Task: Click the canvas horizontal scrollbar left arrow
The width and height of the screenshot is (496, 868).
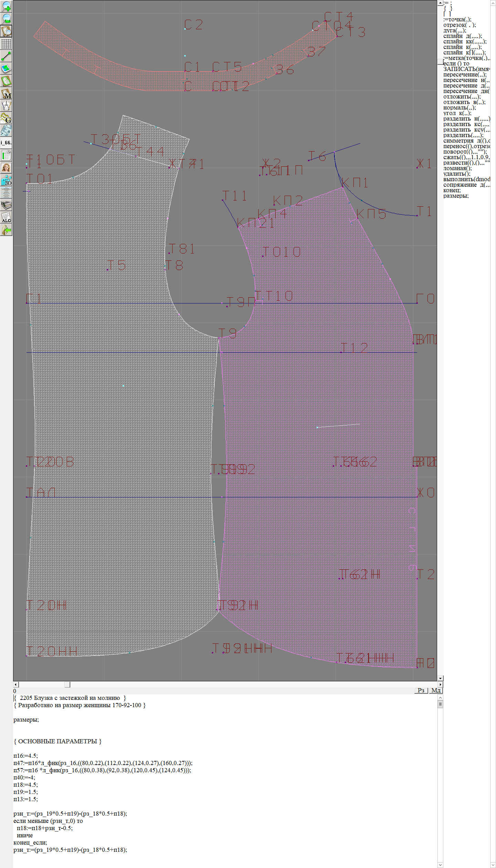Action: point(15,684)
